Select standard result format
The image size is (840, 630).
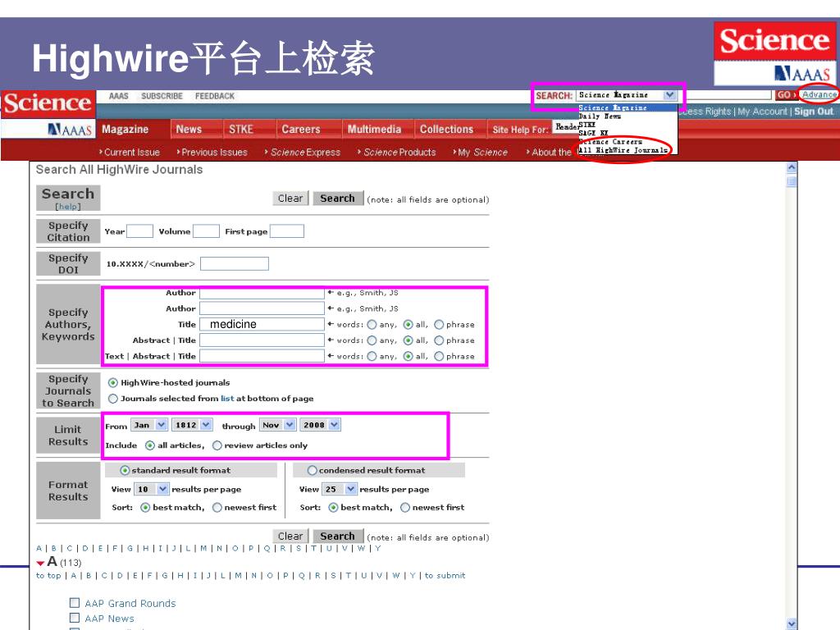click(125, 470)
